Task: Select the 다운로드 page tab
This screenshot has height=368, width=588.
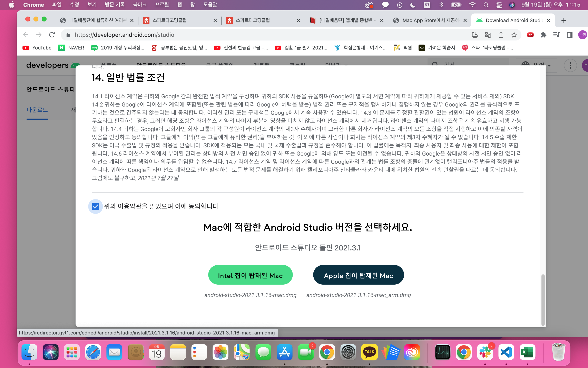Action: point(37,110)
